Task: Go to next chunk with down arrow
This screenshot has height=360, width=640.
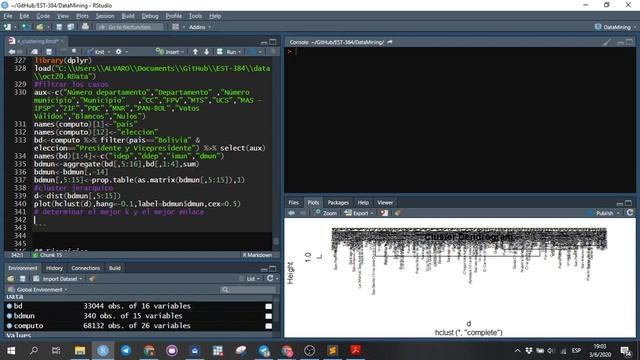Action: pyautogui.click(x=207, y=52)
